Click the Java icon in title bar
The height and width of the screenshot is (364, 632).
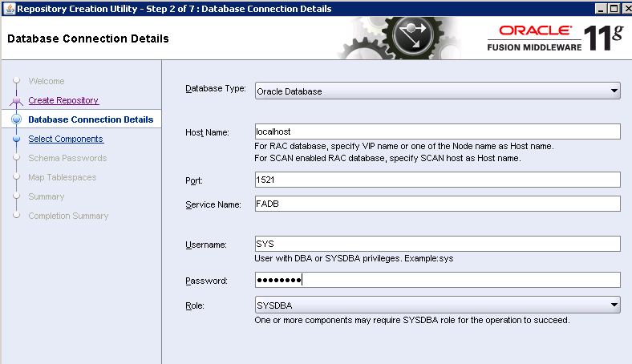click(8, 8)
